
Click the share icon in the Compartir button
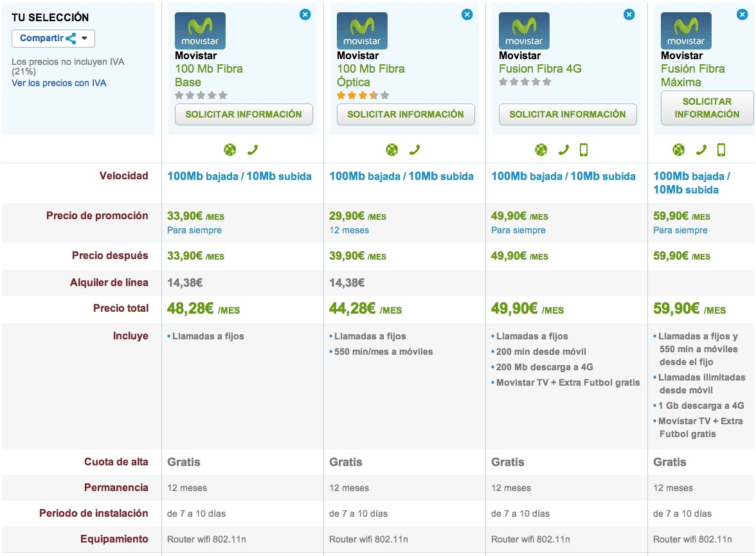click(x=71, y=39)
